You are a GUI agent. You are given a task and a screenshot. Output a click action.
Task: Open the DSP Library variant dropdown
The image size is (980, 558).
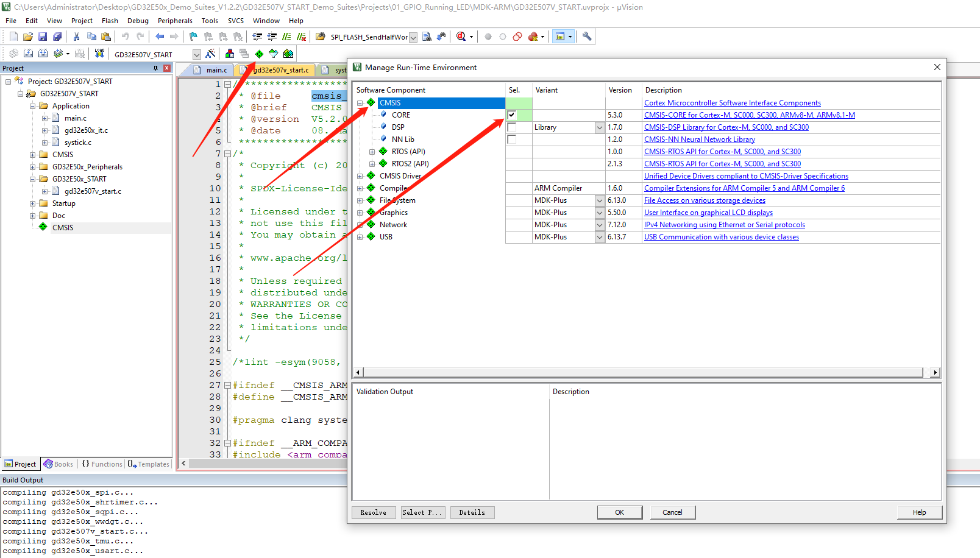600,127
